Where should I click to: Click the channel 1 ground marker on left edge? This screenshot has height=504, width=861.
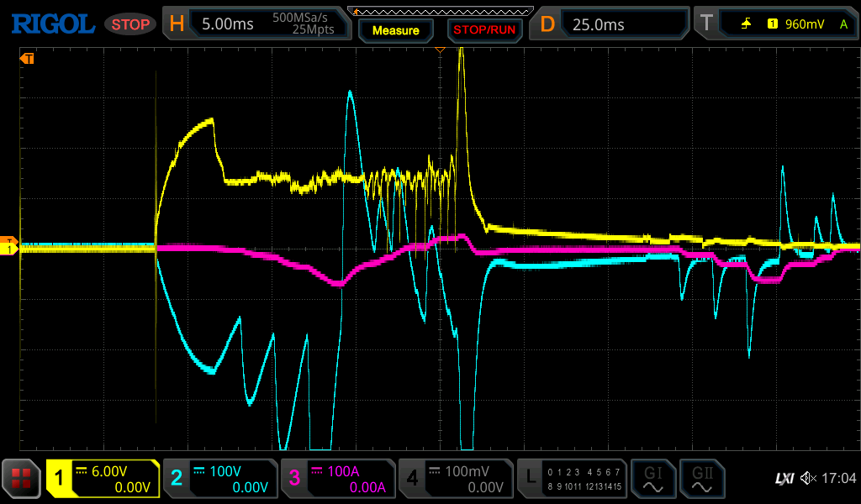[9, 249]
